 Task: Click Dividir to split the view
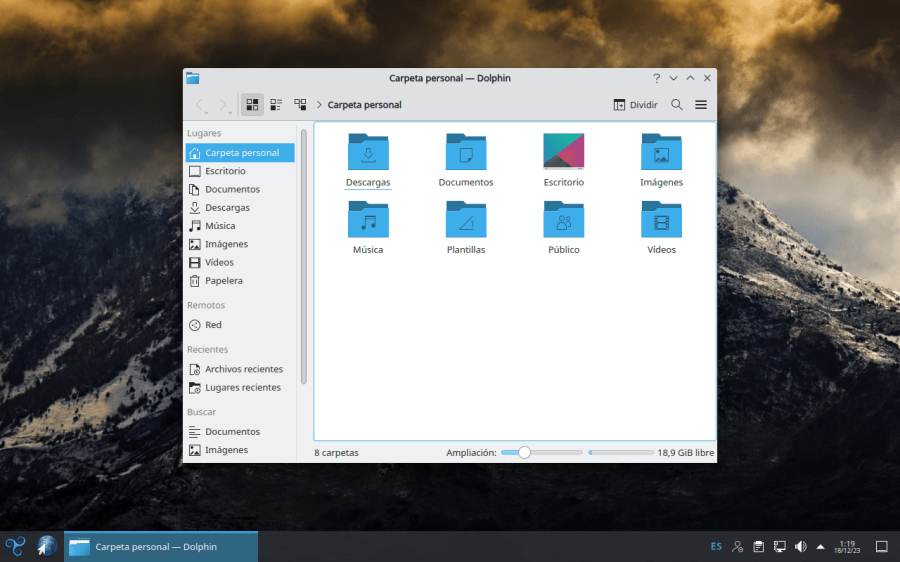point(635,105)
